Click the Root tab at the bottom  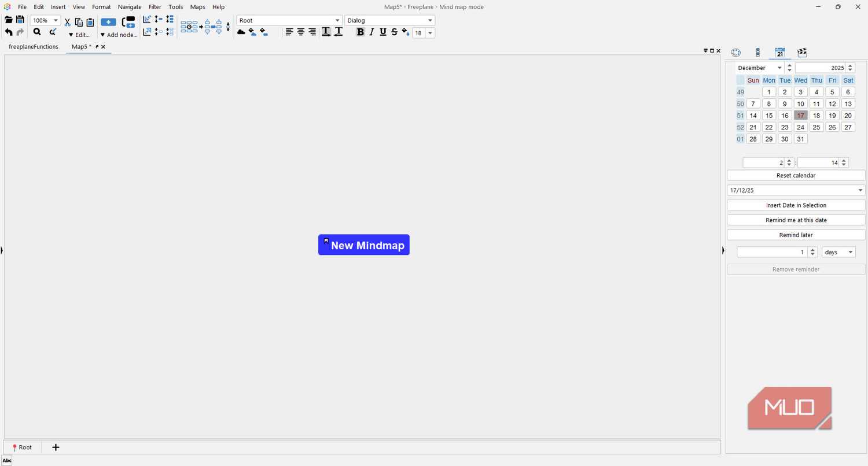coord(22,447)
